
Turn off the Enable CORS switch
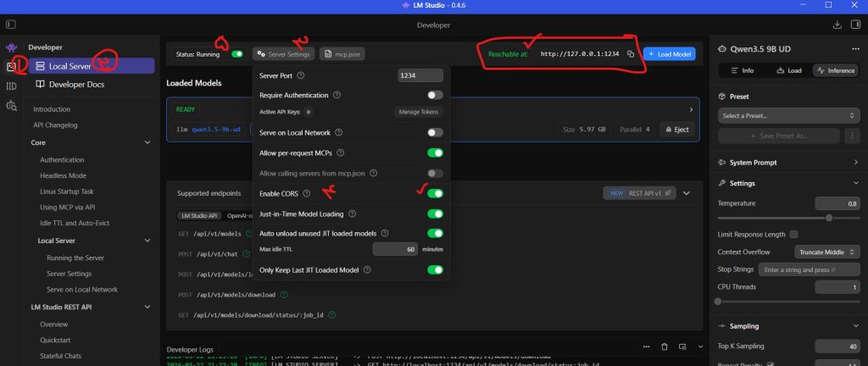(435, 194)
